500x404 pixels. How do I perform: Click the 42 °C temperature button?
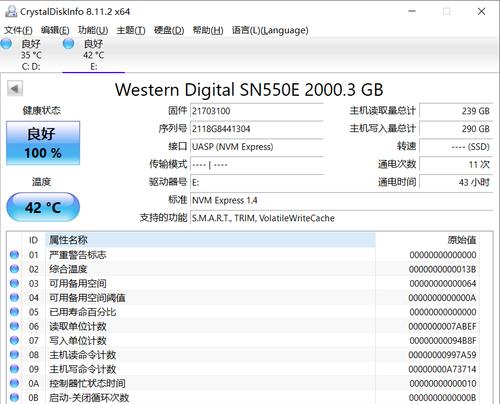(43, 207)
